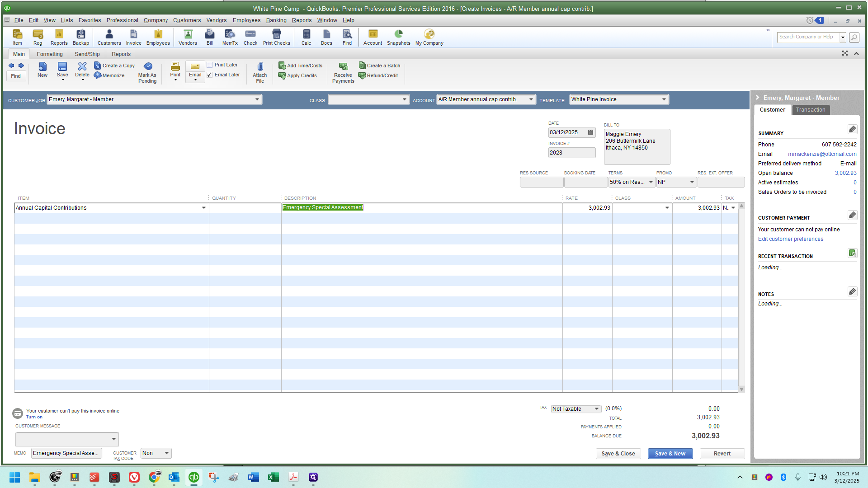The width and height of the screenshot is (868, 488).
Task: Open the Reg register icon
Action: point(38,37)
